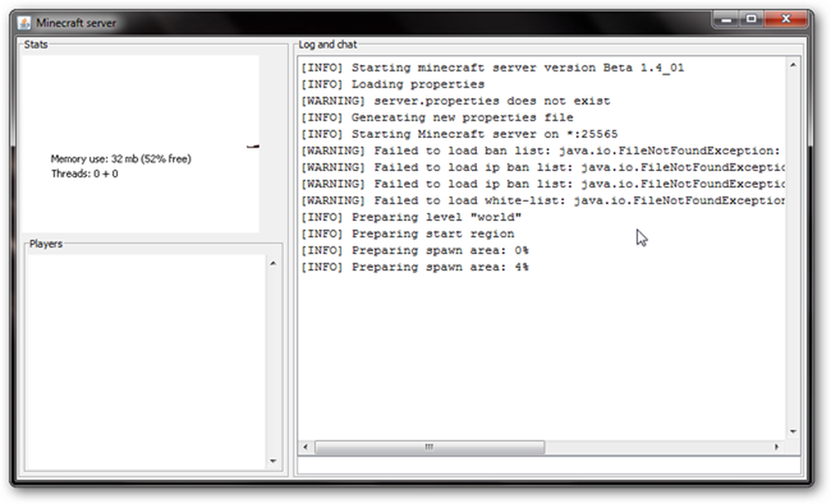Click the 'Minecraft server' window title
The image size is (831, 504).
coord(76,22)
